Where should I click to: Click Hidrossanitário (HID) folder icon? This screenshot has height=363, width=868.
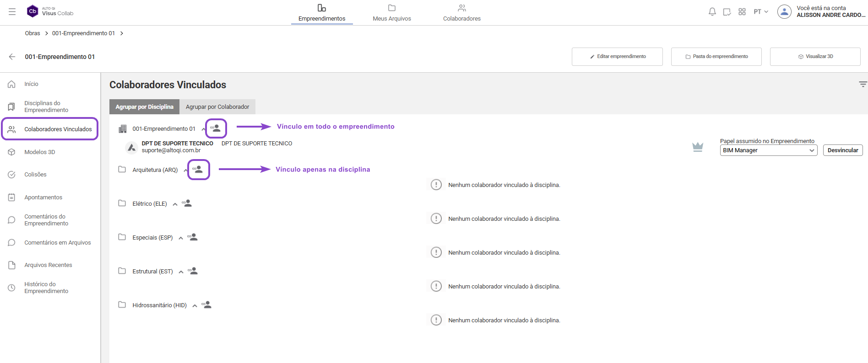pyautogui.click(x=122, y=304)
